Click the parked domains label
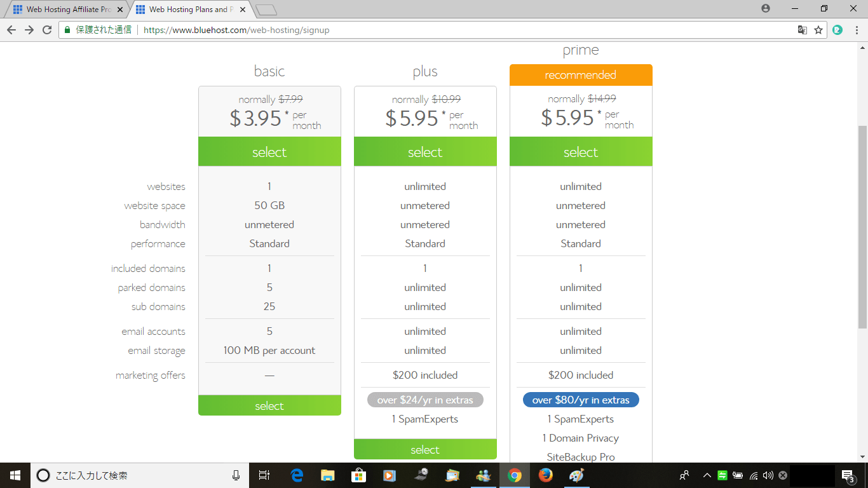Image resolution: width=868 pixels, height=488 pixels. (151, 287)
